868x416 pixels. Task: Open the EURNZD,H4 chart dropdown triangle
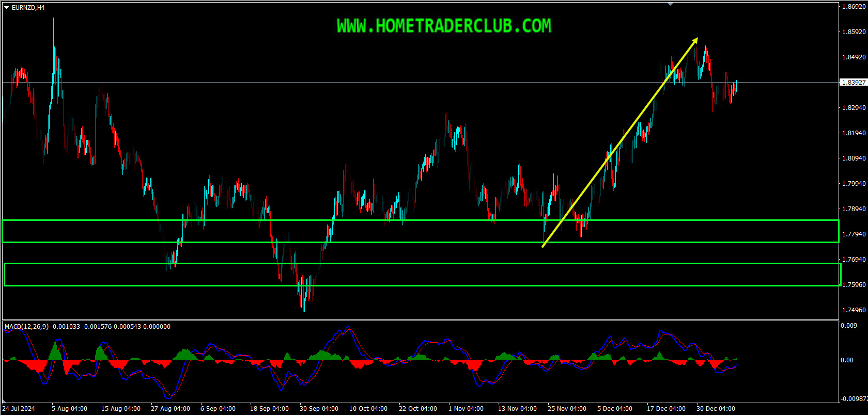point(7,8)
